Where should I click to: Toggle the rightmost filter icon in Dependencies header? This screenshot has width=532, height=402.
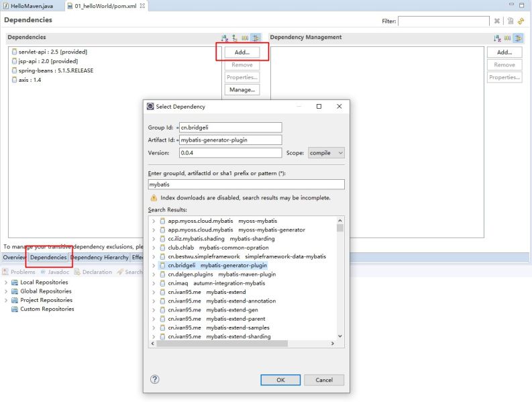[x=255, y=38]
